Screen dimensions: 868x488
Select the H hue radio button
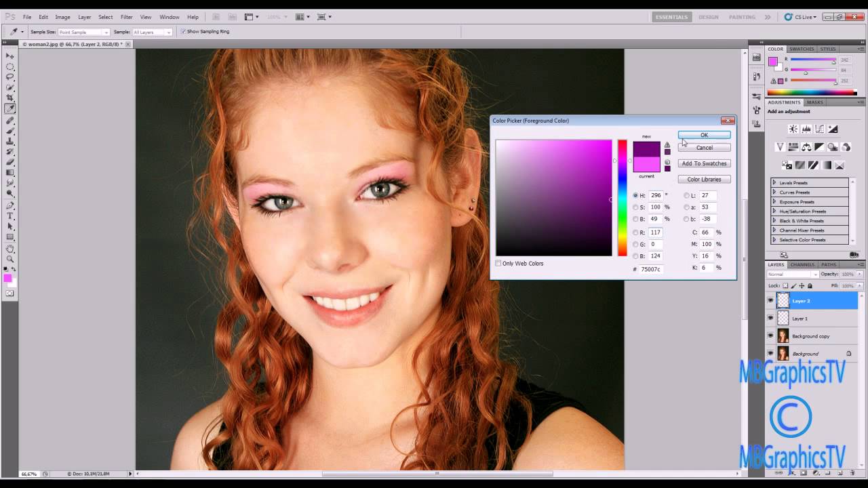pyautogui.click(x=635, y=195)
